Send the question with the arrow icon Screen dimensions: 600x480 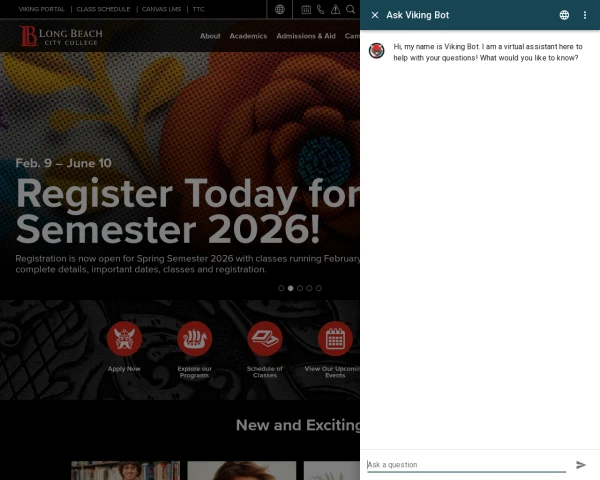pos(581,465)
